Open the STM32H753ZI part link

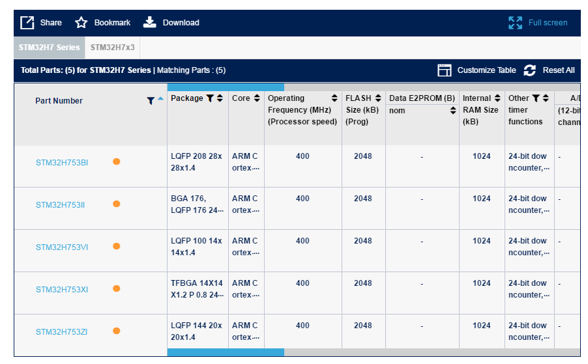[61, 332]
